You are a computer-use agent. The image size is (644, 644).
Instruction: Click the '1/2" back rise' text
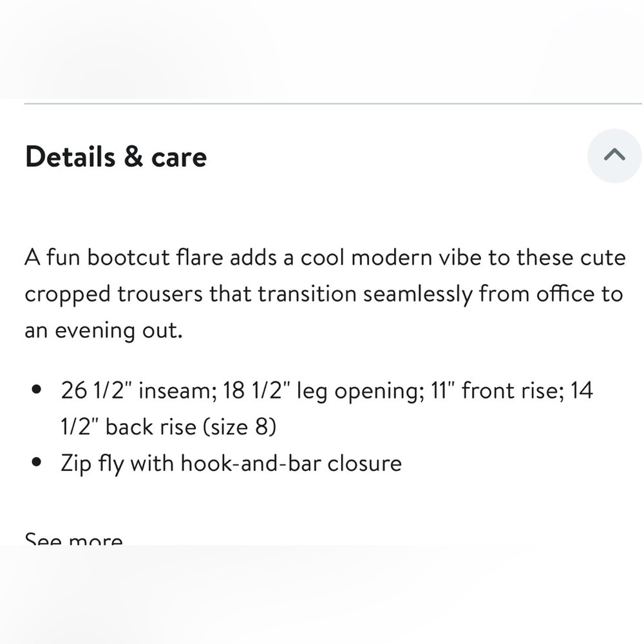click(129, 427)
